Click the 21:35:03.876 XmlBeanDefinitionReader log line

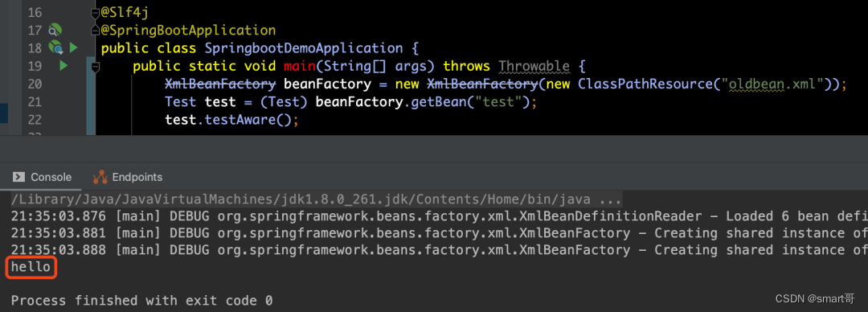coord(439,216)
